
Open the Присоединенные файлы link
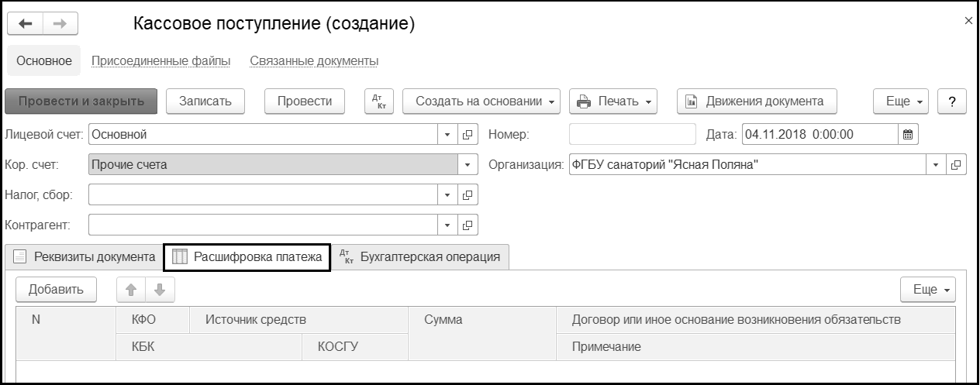[x=160, y=60]
